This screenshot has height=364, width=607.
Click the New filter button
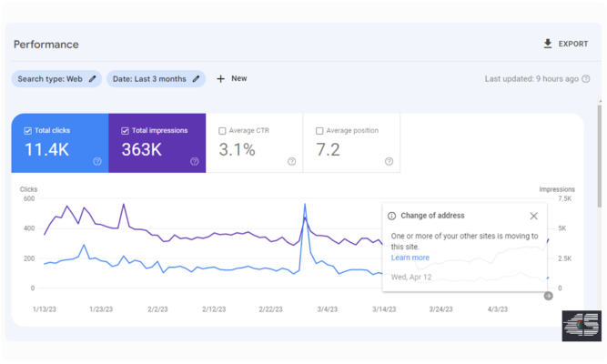click(231, 78)
